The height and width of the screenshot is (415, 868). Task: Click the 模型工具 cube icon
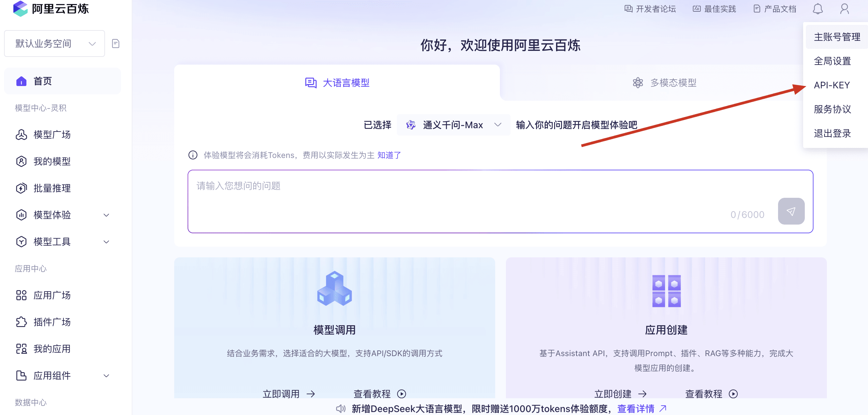click(21, 242)
